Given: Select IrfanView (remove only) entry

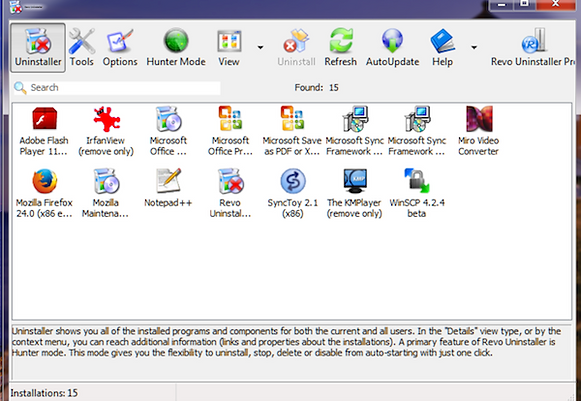Looking at the screenshot, I should pyautogui.click(x=106, y=131).
